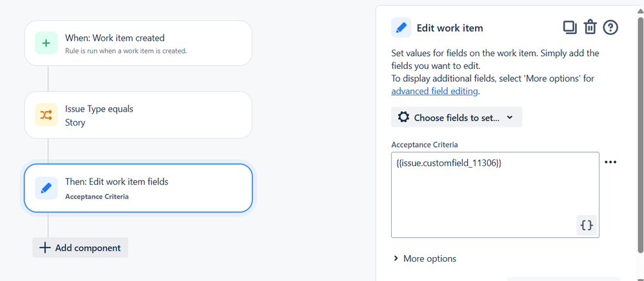Open the three-dot menu beside Acceptance Criteria

[x=610, y=162]
